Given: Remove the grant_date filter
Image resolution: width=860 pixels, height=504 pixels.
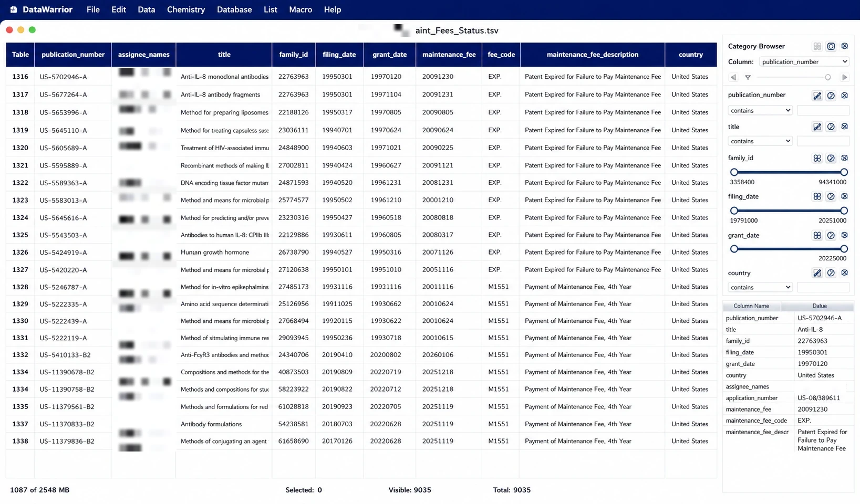Looking at the screenshot, I should 844,235.
